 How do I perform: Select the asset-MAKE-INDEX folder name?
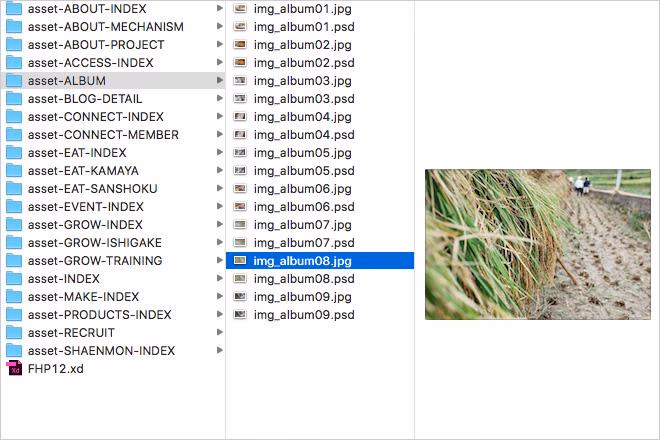click(83, 296)
